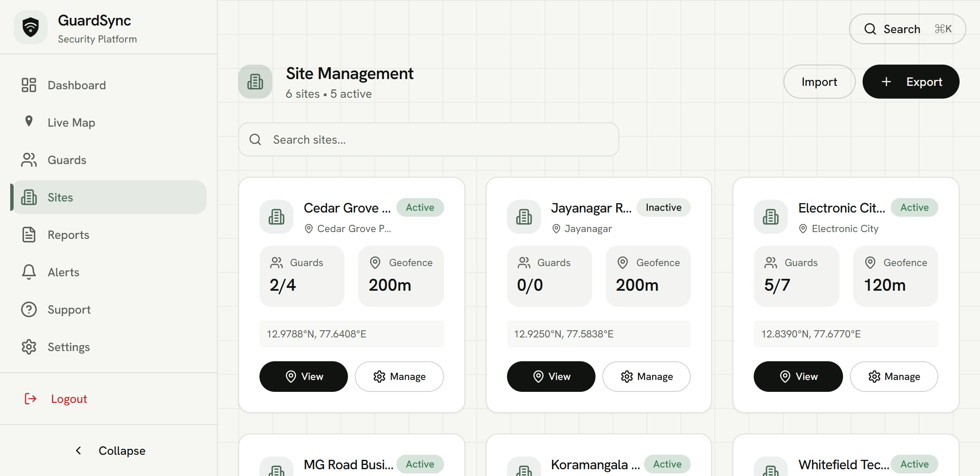Open the Support page
This screenshot has width=980, height=476.
click(x=109, y=309)
